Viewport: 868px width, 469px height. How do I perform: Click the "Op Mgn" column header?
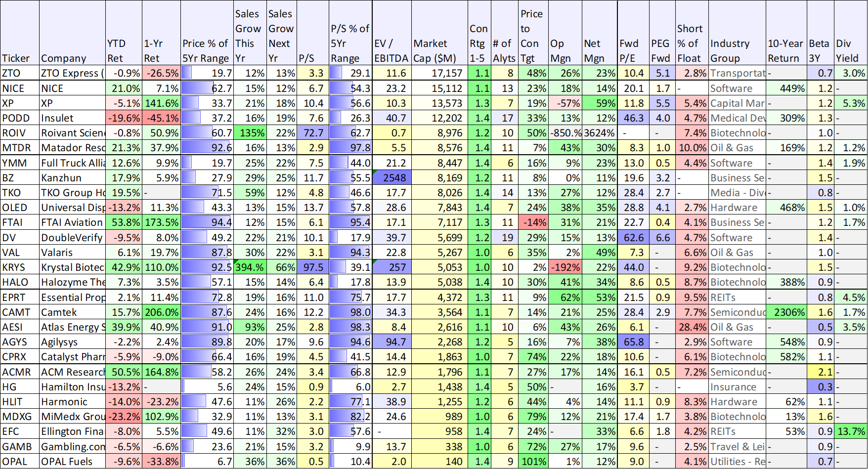click(x=565, y=33)
